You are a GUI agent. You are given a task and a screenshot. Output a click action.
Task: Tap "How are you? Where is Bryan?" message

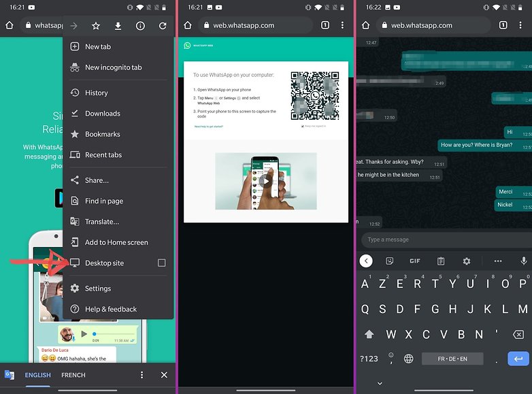pos(484,145)
